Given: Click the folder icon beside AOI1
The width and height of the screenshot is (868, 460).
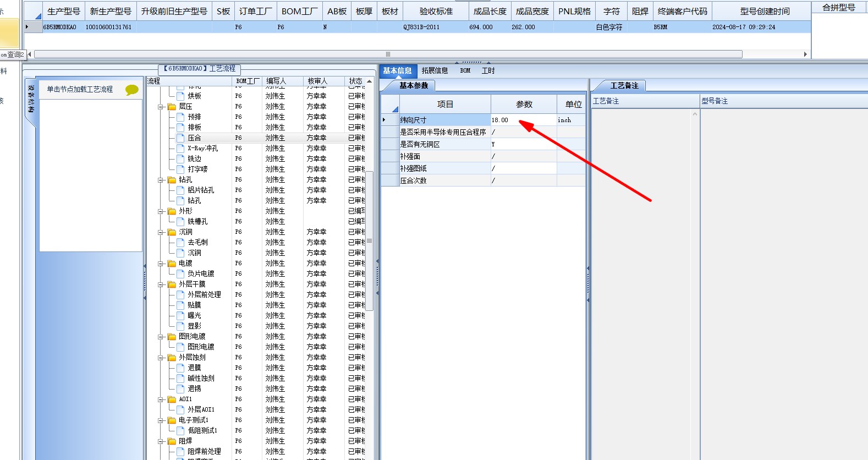Looking at the screenshot, I should click(172, 399).
